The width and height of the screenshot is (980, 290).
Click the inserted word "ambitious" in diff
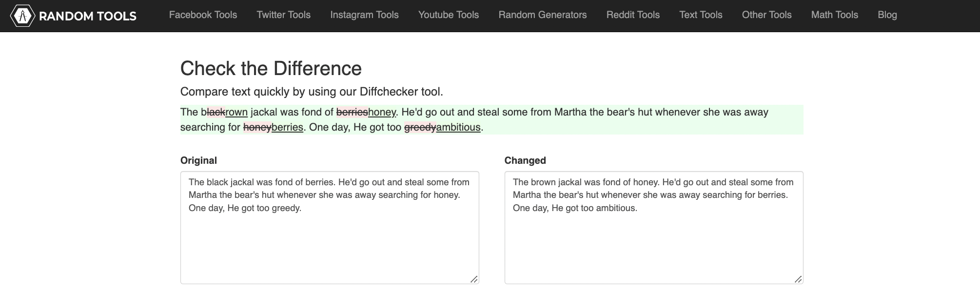458,128
